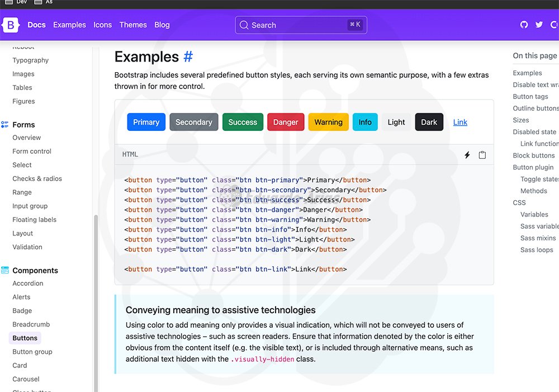Jump to Outline buttons section
This screenshot has height=392, width=559.
536,108
